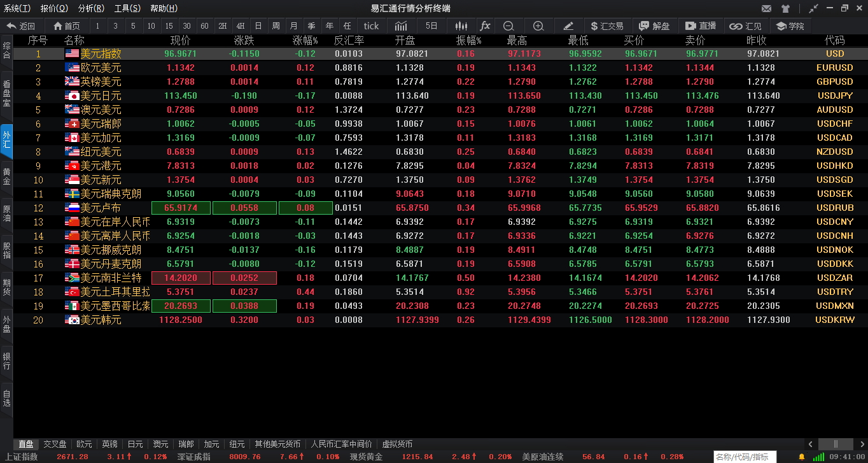Select the monthly 月 period button
868x463 pixels.
(x=293, y=26)
